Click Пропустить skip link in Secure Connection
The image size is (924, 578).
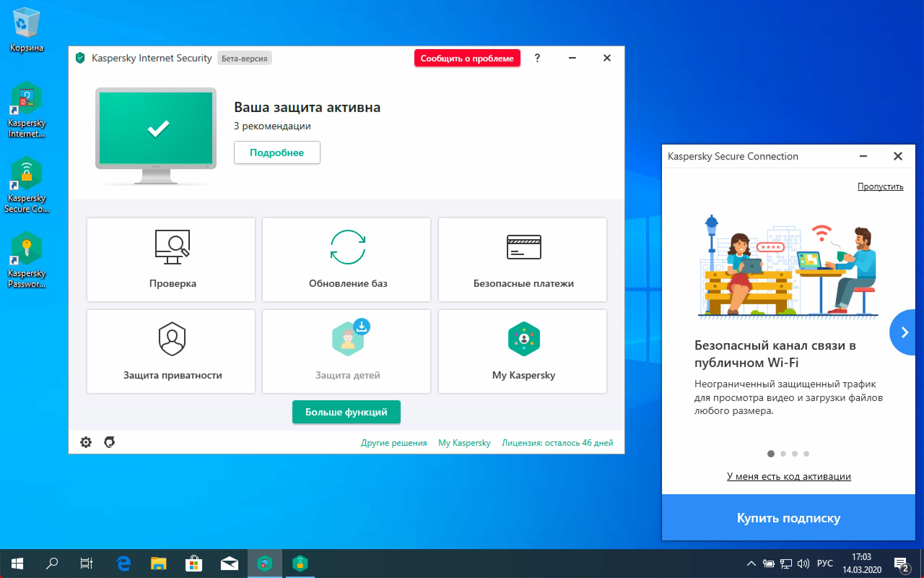click(880, 186)
